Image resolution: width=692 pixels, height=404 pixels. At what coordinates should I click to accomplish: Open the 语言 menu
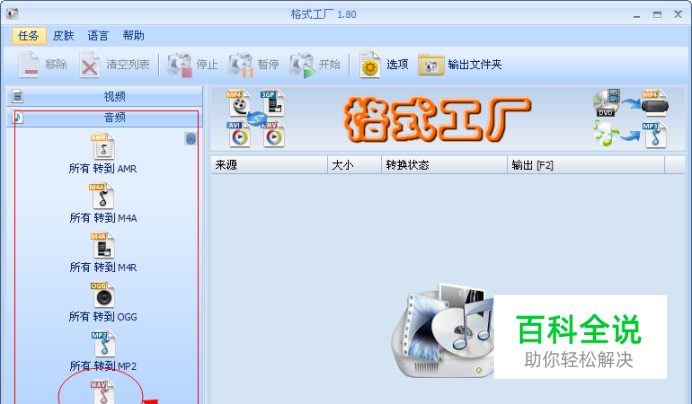click(98, 36)
